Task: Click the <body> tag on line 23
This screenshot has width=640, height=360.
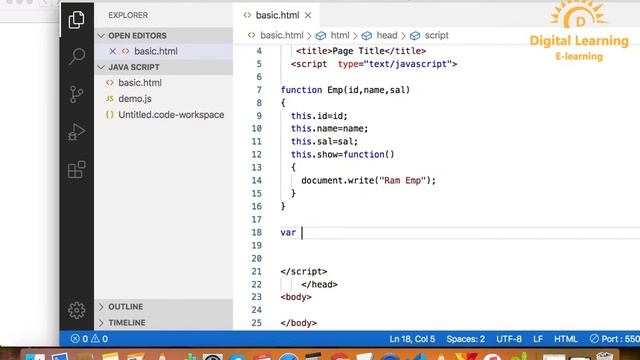Action: pos(296,297)
